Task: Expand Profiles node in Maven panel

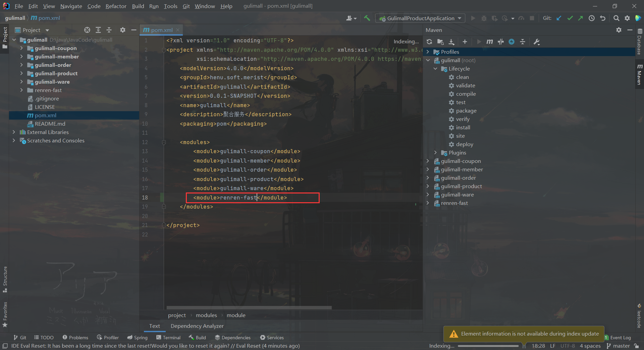Action: click(428, 52)
